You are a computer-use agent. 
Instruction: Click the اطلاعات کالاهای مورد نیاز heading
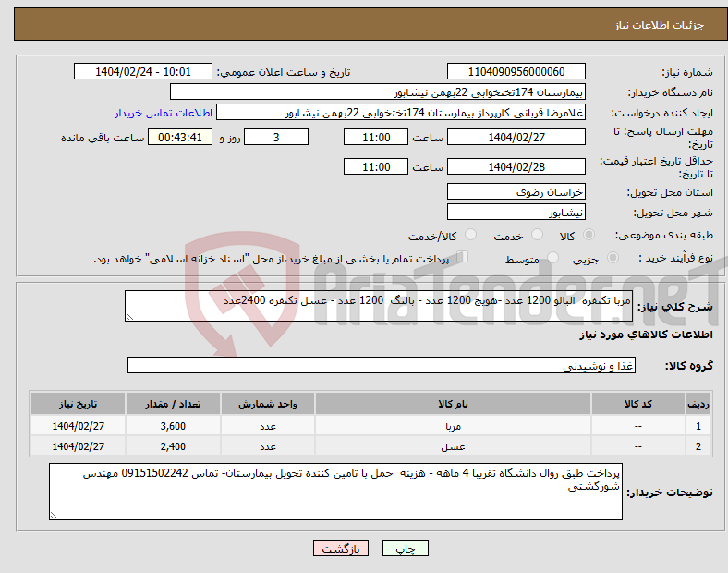(x=646, y=335)
